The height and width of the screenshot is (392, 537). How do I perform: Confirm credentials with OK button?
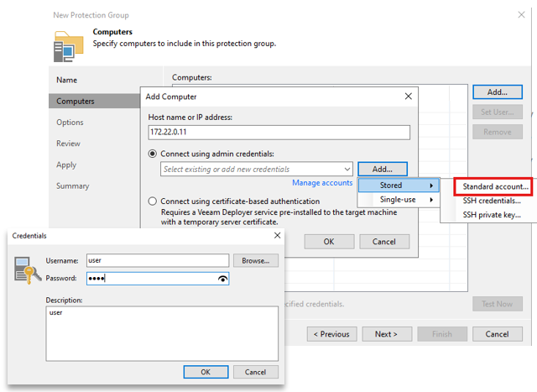206,372
